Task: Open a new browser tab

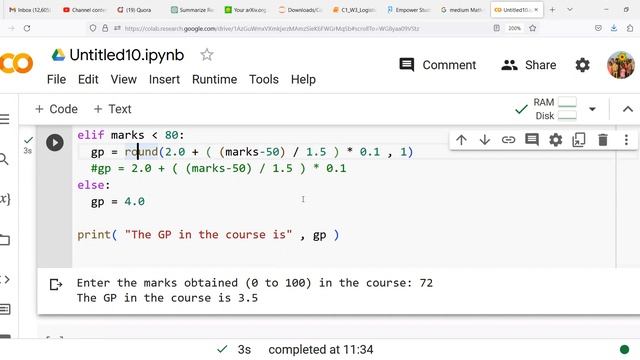Action: [x=552, y=9]
